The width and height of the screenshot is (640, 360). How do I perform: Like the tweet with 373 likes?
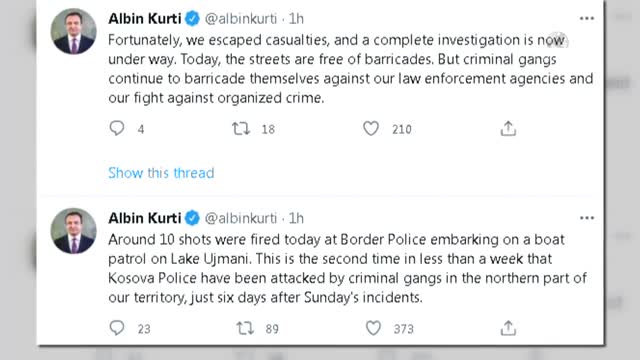pyautogui.click(x=373, y=328)
